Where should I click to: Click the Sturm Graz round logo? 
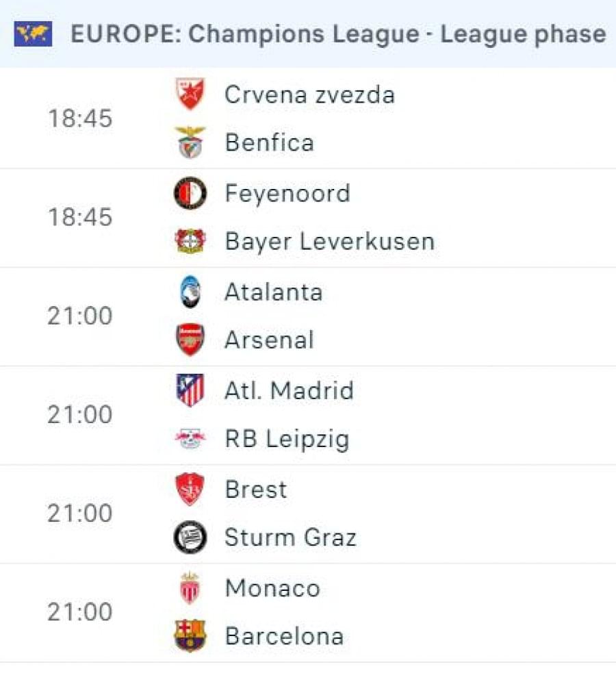tap(190, 537)
